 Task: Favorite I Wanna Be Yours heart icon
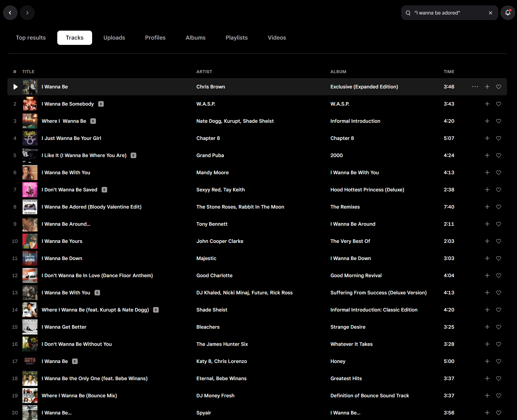499,241
